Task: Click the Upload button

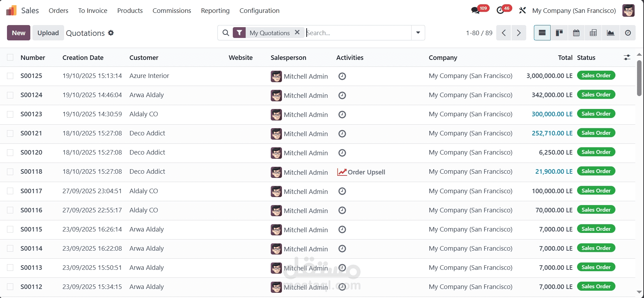Action: coord(48,33)
